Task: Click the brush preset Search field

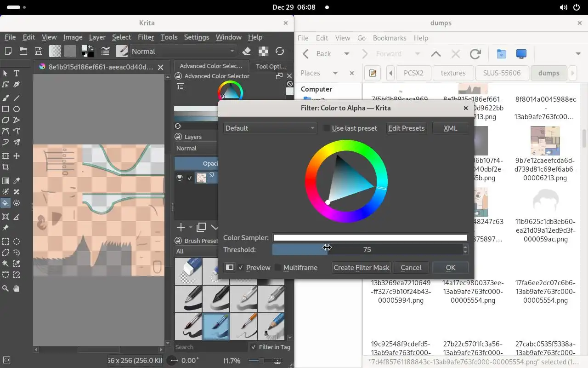Action: (x=210, y=347)
